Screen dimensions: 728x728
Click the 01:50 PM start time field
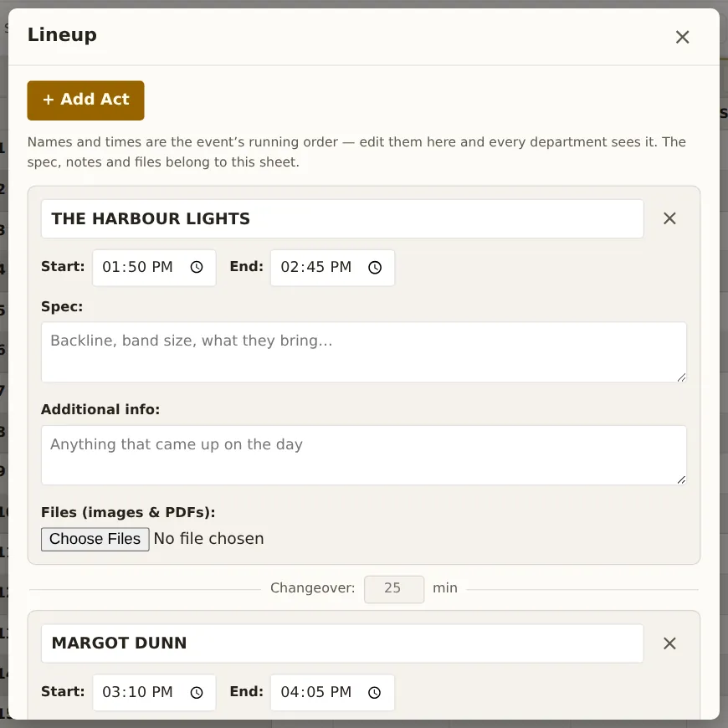(x=154, y=268)
